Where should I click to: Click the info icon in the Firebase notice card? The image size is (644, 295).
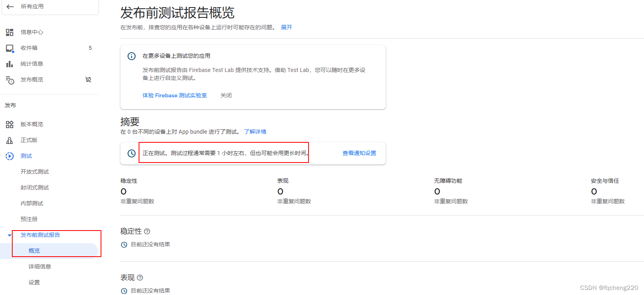(131, 56)
